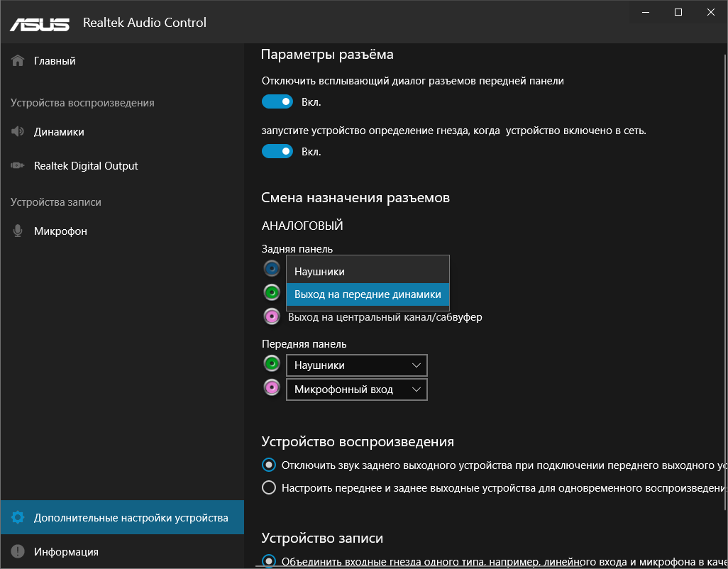Screen dimensions: 728x569
Task: Select the simultaneous front and rear playback option
Action: click(269, 488)
